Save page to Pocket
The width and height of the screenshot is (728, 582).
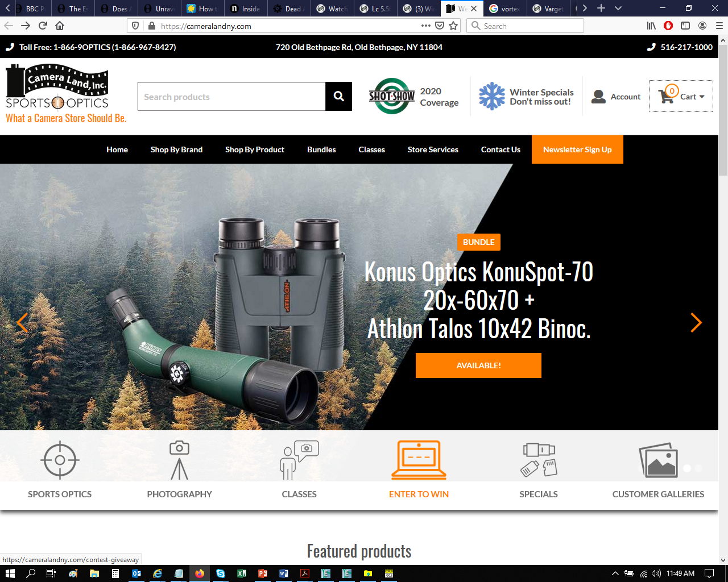point(440,26)
